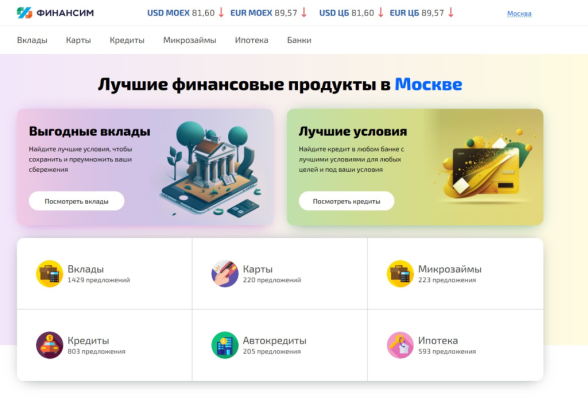Click the EUR MOEX red down arrow

pyautogui.click(x=304, y=12)
